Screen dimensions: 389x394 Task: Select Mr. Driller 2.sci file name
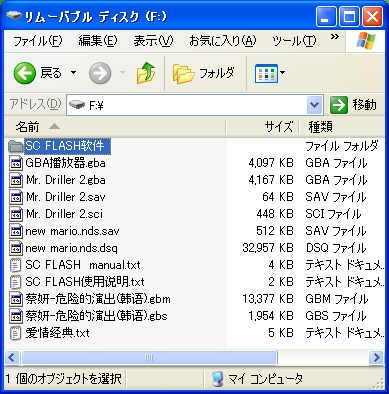tap(64, 214)
